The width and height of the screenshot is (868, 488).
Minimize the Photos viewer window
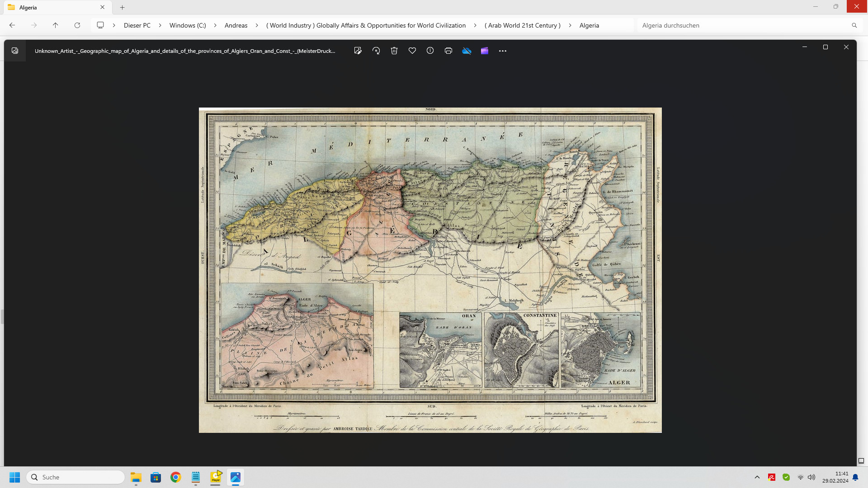[x=805, y=47]
